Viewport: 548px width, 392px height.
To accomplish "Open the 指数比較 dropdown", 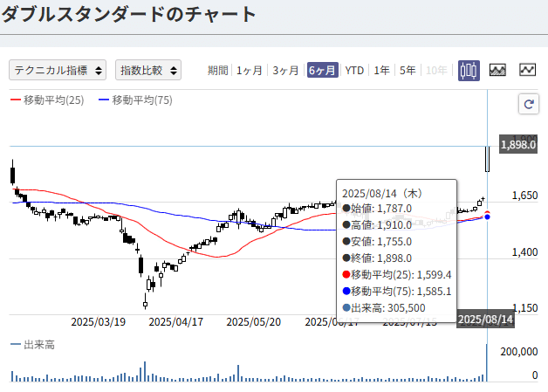I will (148, 70).
